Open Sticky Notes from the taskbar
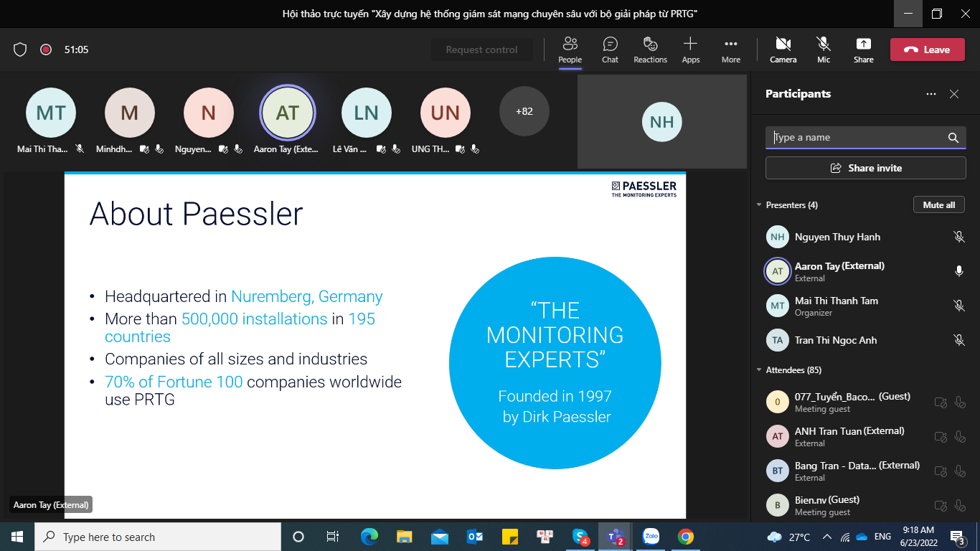The height and width of the screenshot is (551, 980). pos(510,537)
